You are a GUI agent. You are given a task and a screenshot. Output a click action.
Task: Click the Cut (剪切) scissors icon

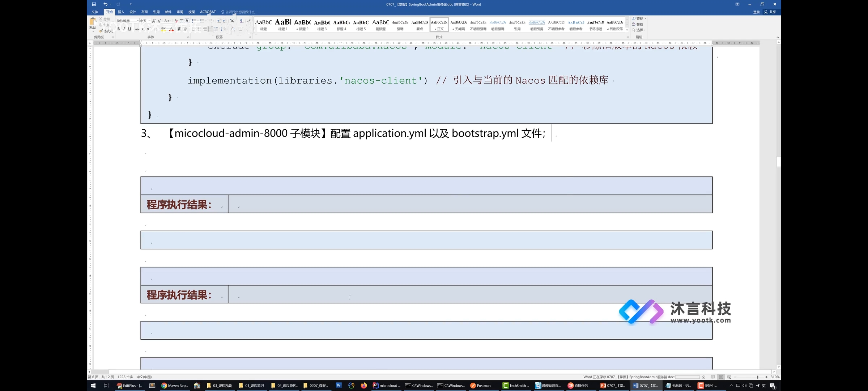pyautogui.click(x=101, y=19)
